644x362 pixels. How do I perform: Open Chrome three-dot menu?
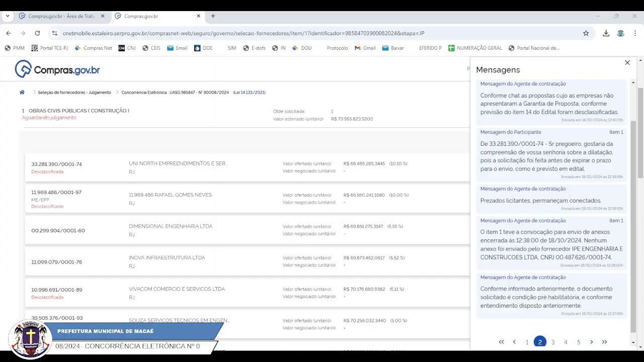tap(635, 33)
